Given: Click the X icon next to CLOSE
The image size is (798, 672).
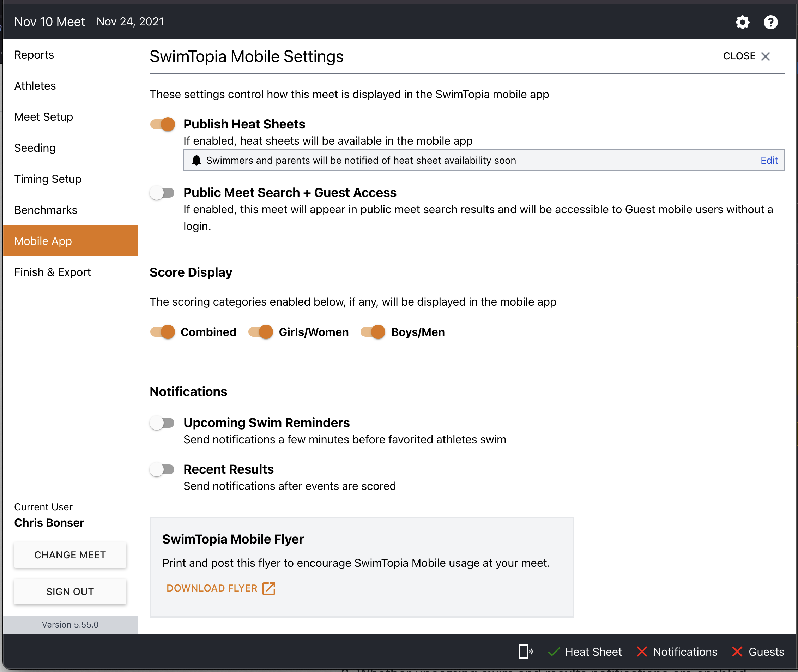Looking at the screenshot, I should click(x=765, y=56).
